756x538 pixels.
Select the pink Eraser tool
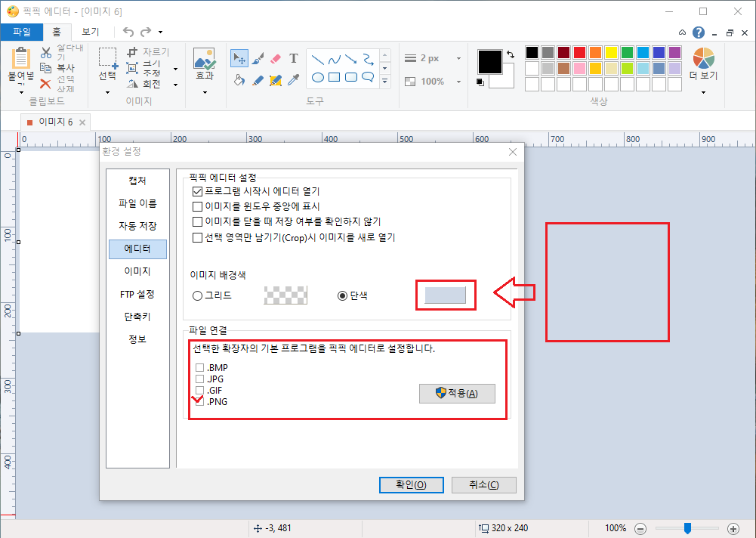tap(276, 59)
